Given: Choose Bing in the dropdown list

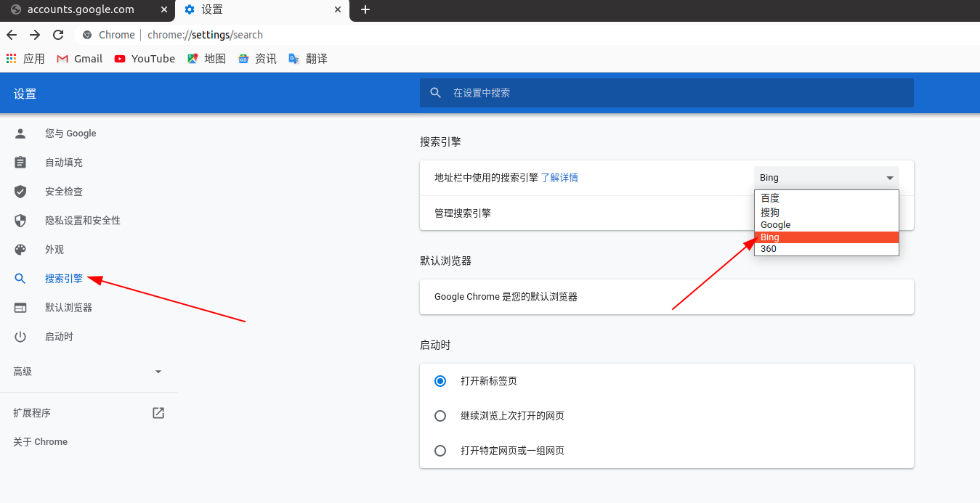Looking at the screenshot, I should pyautogui.click(x=827, y=237).
